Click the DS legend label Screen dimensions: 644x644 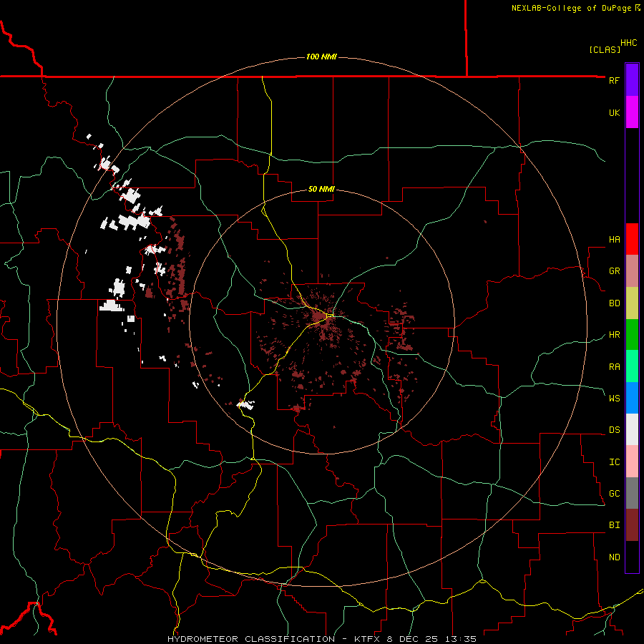(614, 430)
